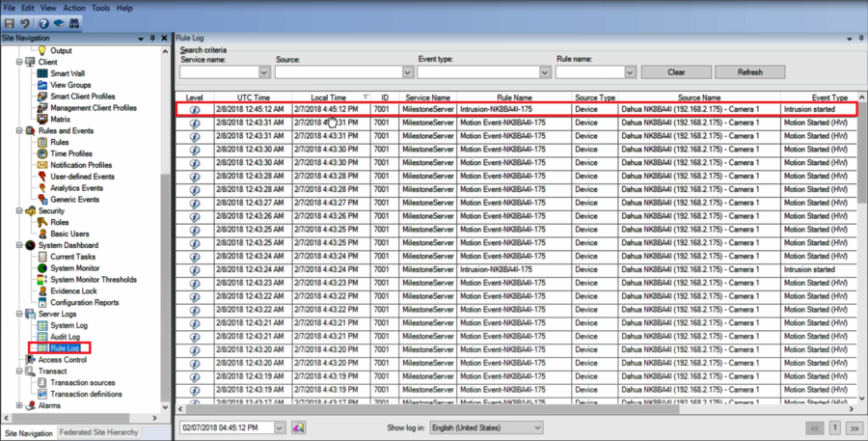Click page 1 button
Viewport: 868px width, 441px height.
(835, 428)
